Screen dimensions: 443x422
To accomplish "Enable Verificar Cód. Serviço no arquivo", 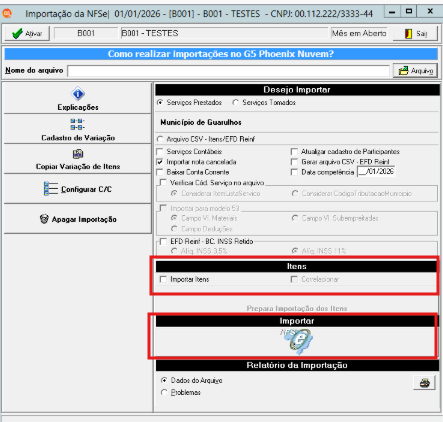I will [163, 183].
